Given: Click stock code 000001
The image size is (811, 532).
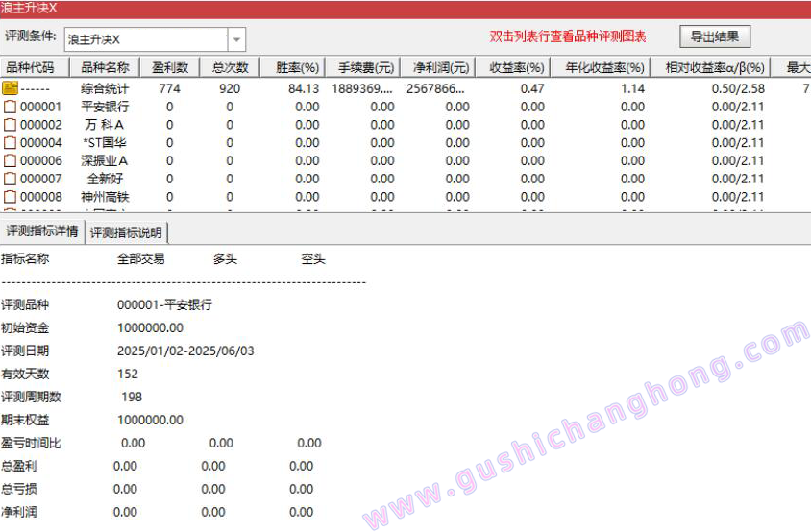Looking at the screenshot, I should point(41,107).
